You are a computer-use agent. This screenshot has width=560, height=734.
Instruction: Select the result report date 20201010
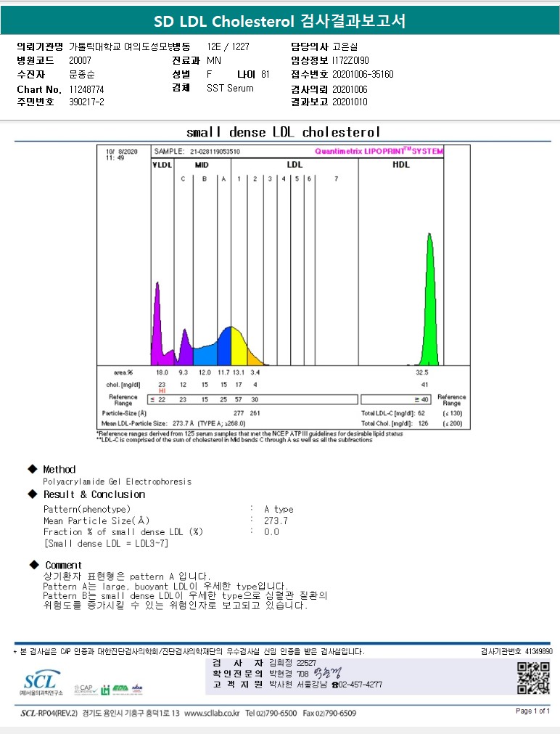(x=350, y=102)
